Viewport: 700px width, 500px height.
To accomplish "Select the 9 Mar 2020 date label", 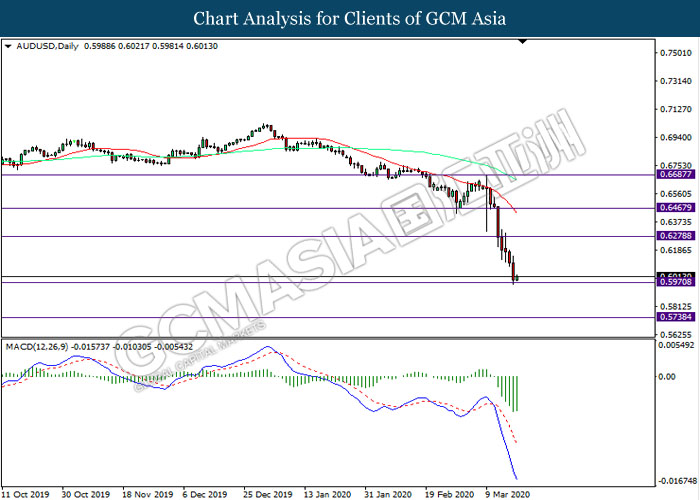I will click(x=505, y=493).
